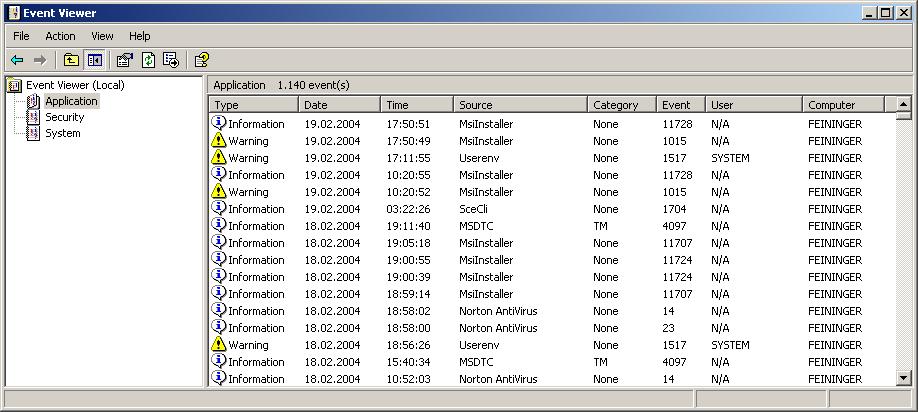This screenshot has width=918, height=412.
Task: Select the Security log tree item
Action: pyautogui.click(x=64, y=117)
